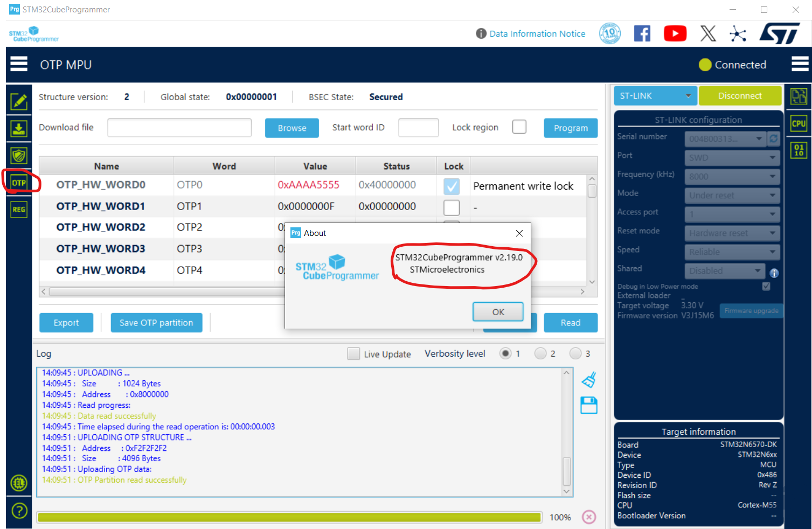Clear the log with the broom icon
Screen dimensions: 812x529
[589, 380]
